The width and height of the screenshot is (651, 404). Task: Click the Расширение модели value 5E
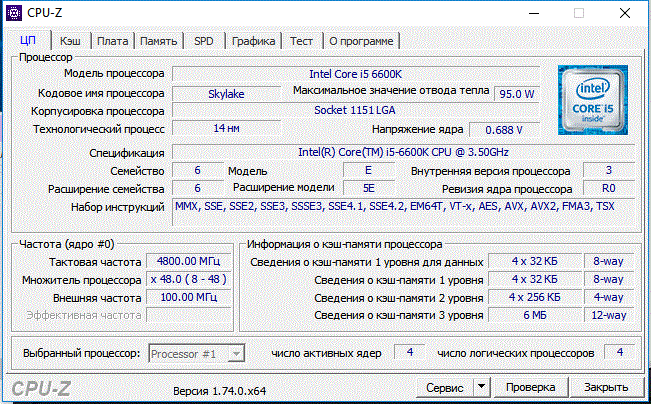[369, 188]
